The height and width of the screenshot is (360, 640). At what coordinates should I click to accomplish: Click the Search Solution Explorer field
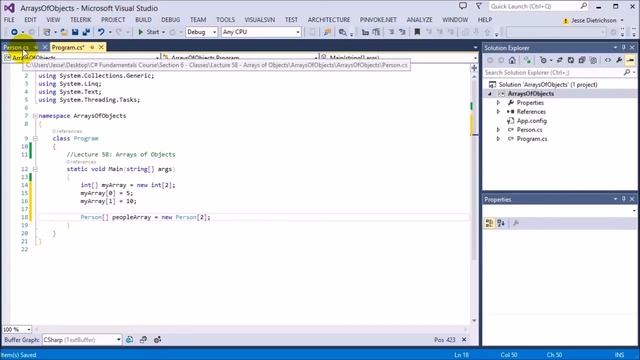point(554,73)
